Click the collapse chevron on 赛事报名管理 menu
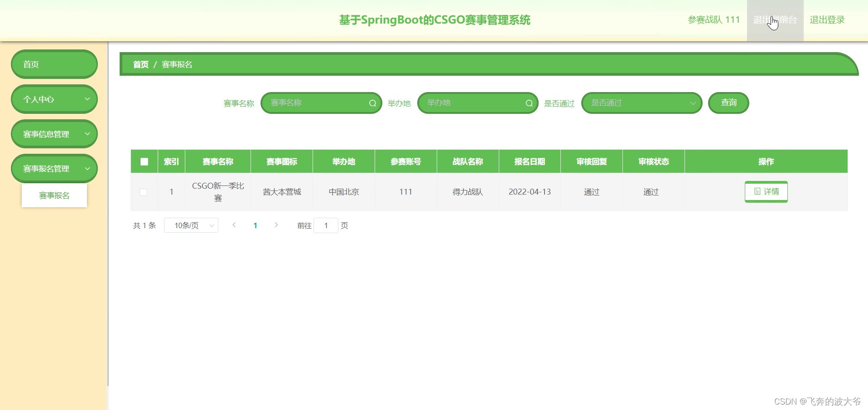The image size is (868, 410). point(87,168)
